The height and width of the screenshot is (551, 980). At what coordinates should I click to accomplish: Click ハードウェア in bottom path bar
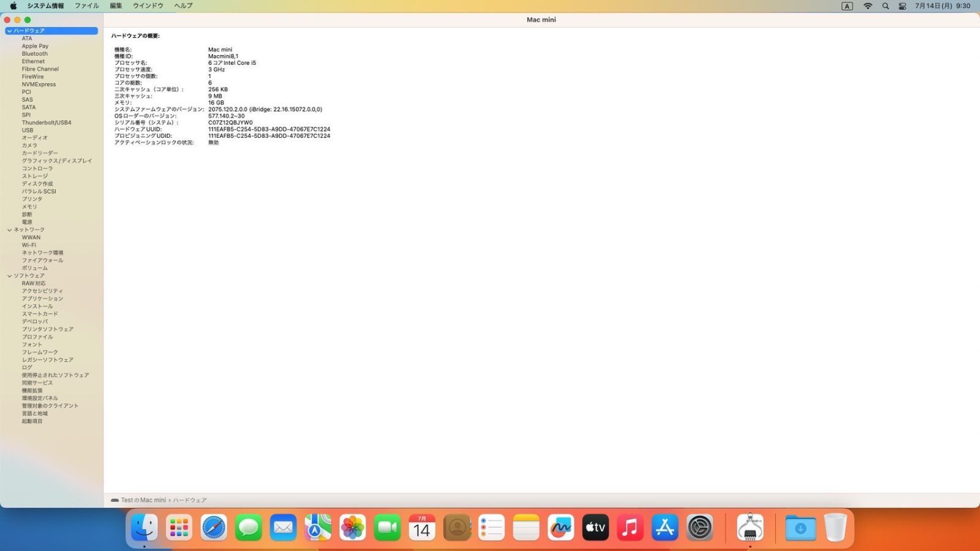click(190, 500)
